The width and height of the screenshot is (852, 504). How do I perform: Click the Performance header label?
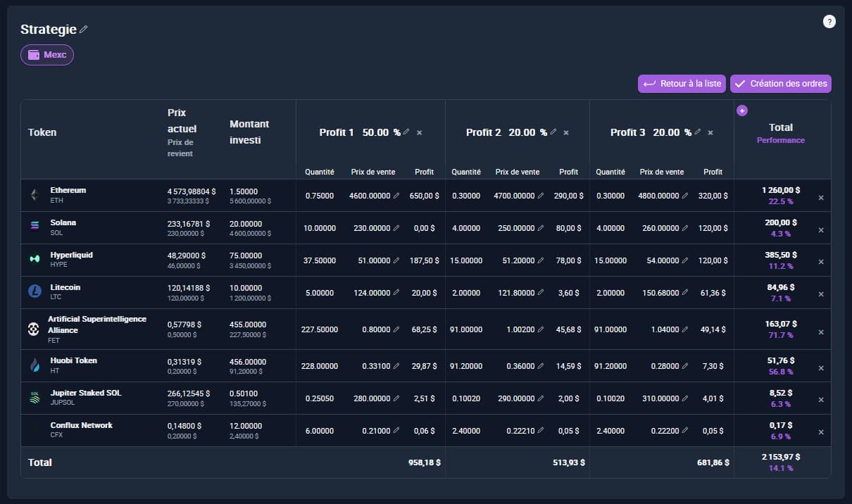[780, 140]
